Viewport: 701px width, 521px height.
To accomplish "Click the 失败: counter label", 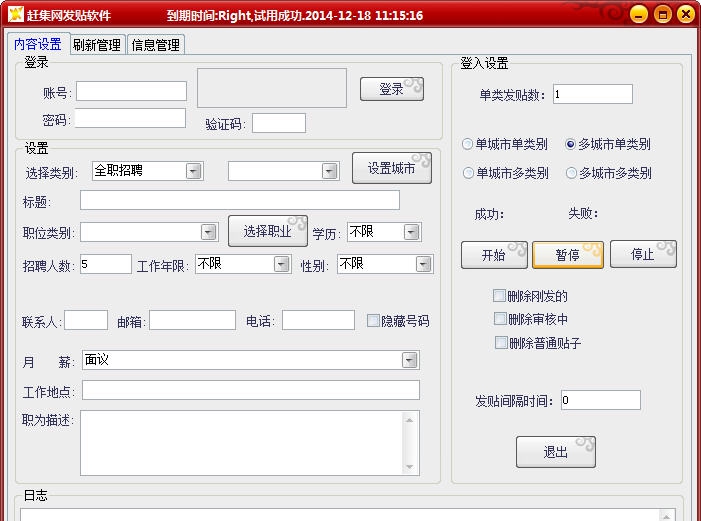I will coord(583,213).
